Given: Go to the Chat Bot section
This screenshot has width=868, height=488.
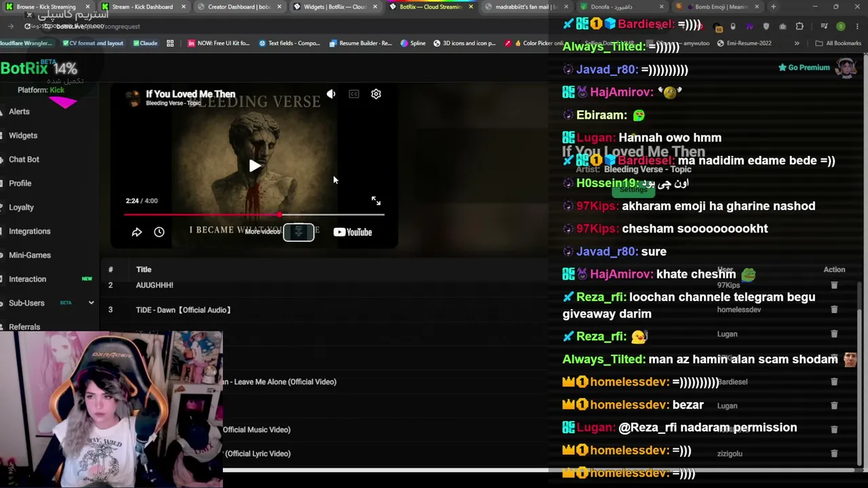Looking at the screenshot, I should click(x=24, y=159).
